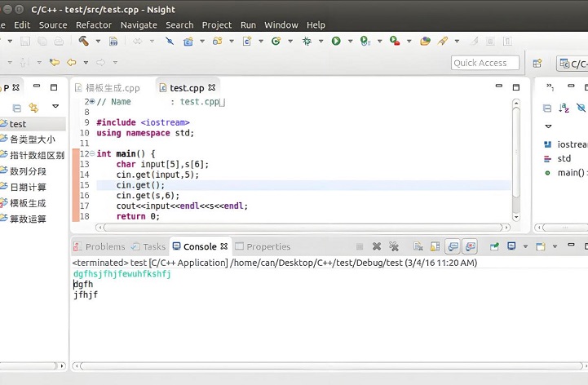
Task: Click Collapse All in Project Explorer
Action: tap(16, 107)
